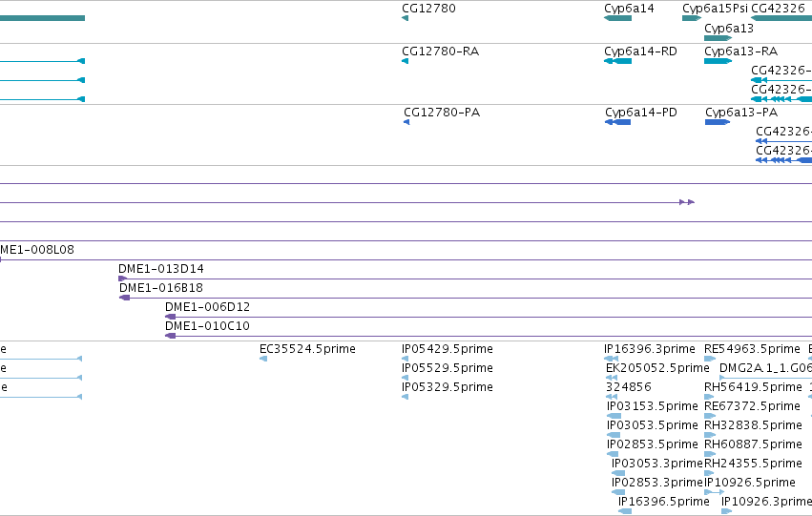Select the EC35524.5prime EST label
The height and width of the screenshot is (516, 812).
(x=307, y=349)
